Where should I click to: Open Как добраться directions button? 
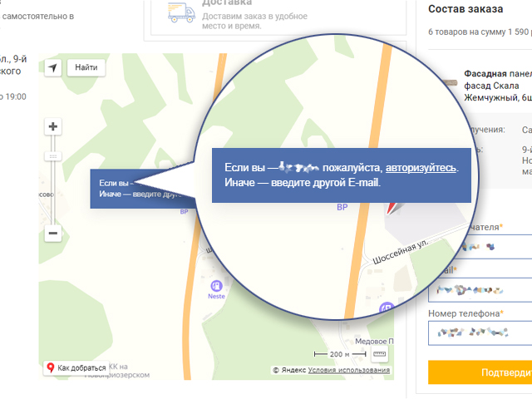(76, 367)
